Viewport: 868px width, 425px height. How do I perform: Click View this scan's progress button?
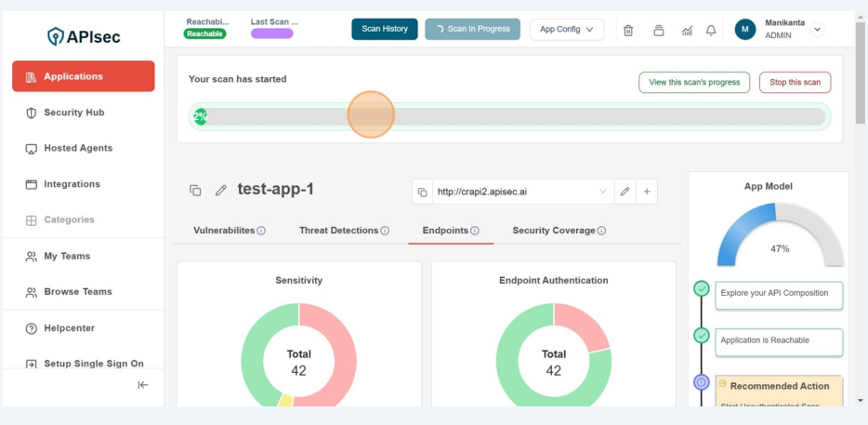(x=693, y=82)
